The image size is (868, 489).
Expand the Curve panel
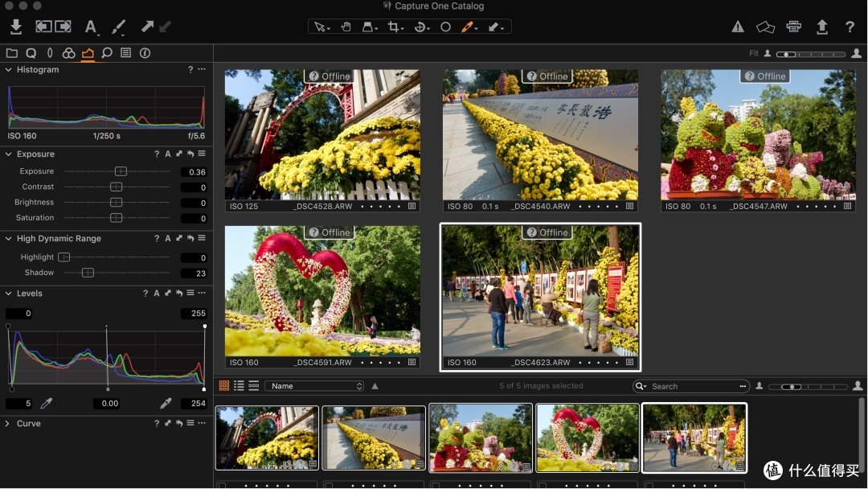click(x=8, y=423)
